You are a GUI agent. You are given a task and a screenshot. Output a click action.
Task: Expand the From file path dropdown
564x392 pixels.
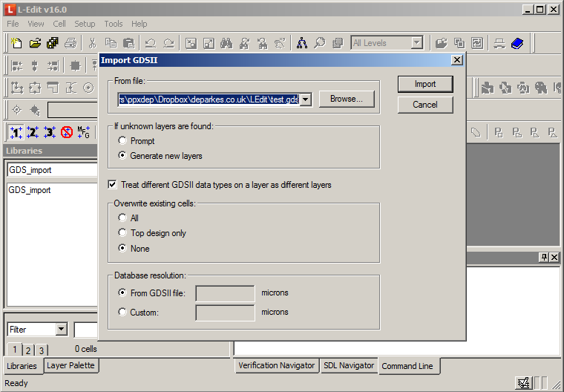(x=305, y=99)
